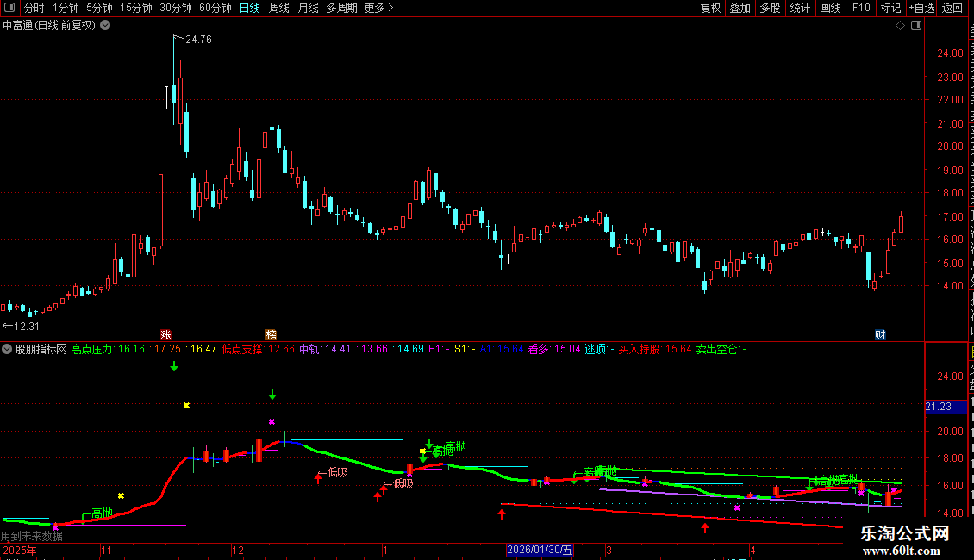The image size is (974, 560).
Task: Toggle the right sidebar panel icon
Action: tap(916, 26)
